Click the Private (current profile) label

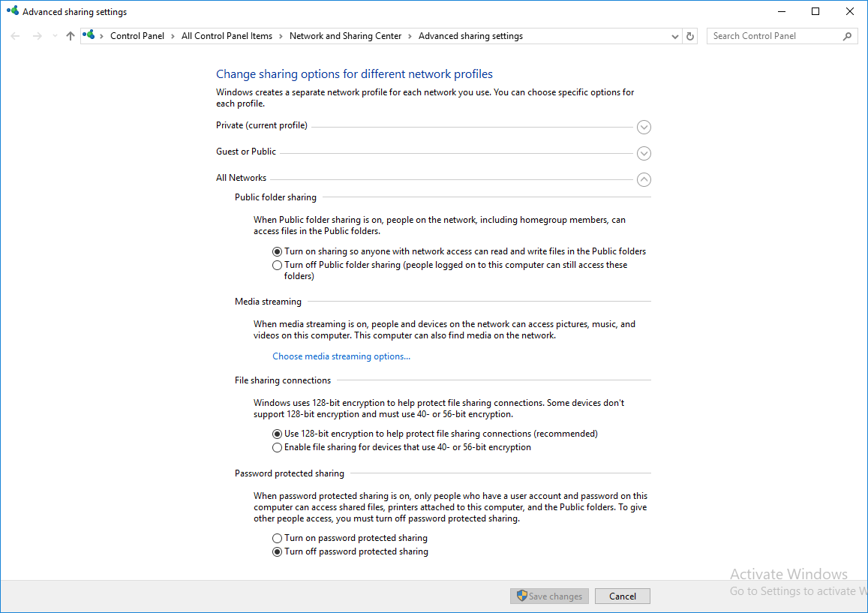click(261, 125)
